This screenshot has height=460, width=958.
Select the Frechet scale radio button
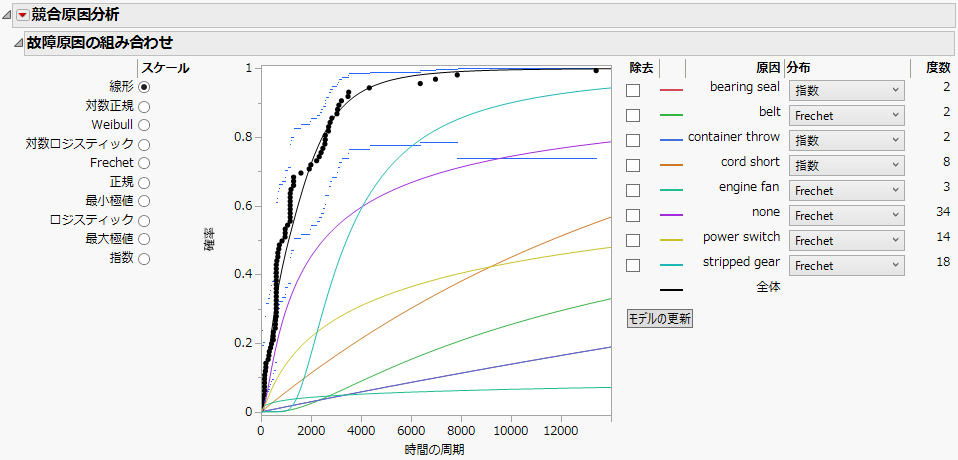click(144, 163)
